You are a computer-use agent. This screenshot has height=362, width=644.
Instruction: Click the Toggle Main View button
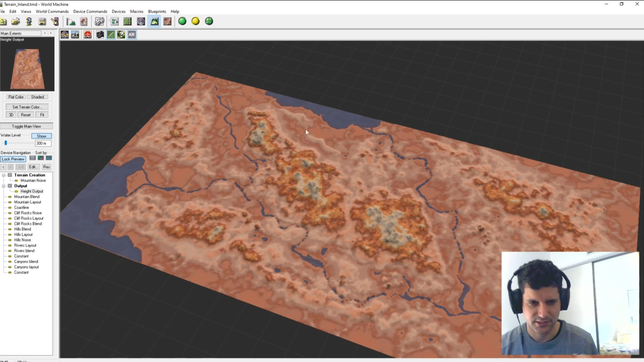tap(26, 127)
